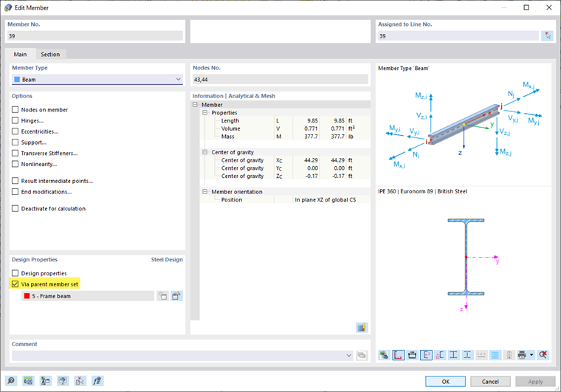Click the red swatch of Frame beam
This screenshot has width=561, height=392.
point(27,296)
